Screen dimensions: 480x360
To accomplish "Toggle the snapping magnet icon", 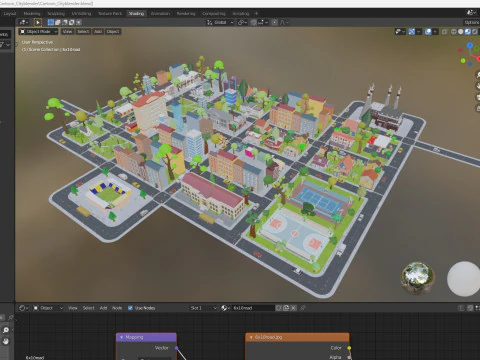I will pyautogui.click(x=254, y=22).
